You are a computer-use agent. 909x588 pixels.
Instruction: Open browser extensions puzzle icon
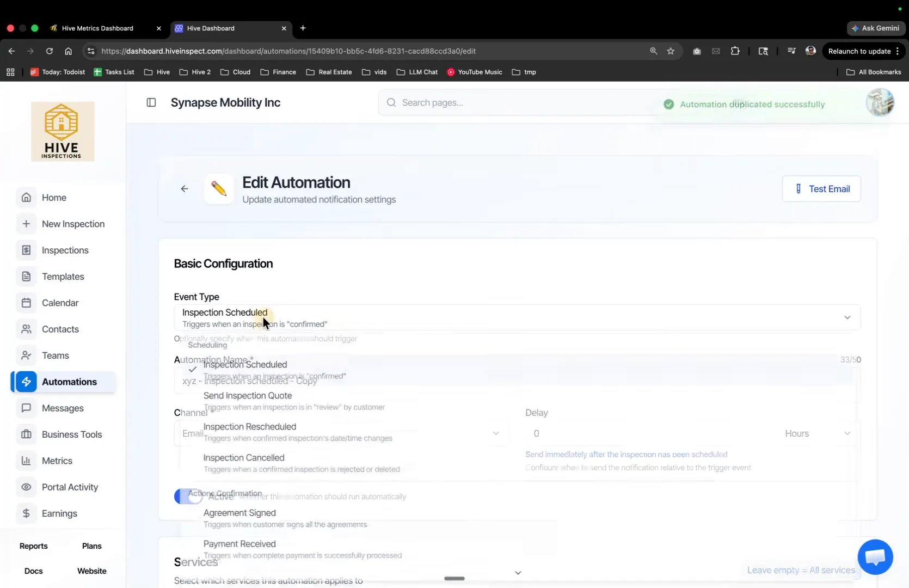[735, 51]
